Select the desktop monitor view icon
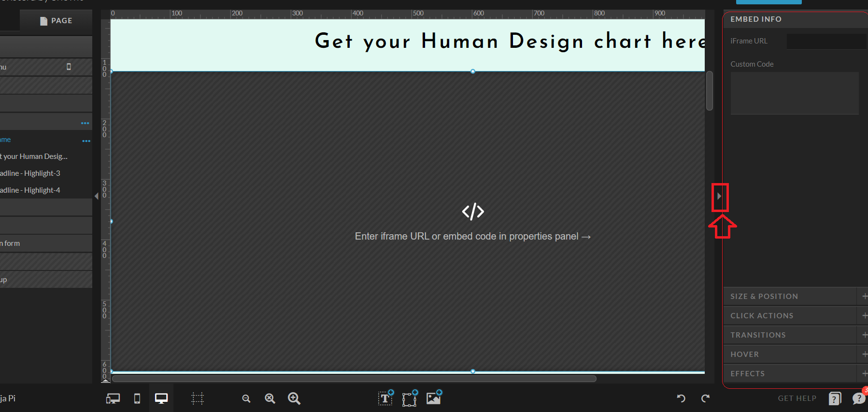 coord(161,398)
